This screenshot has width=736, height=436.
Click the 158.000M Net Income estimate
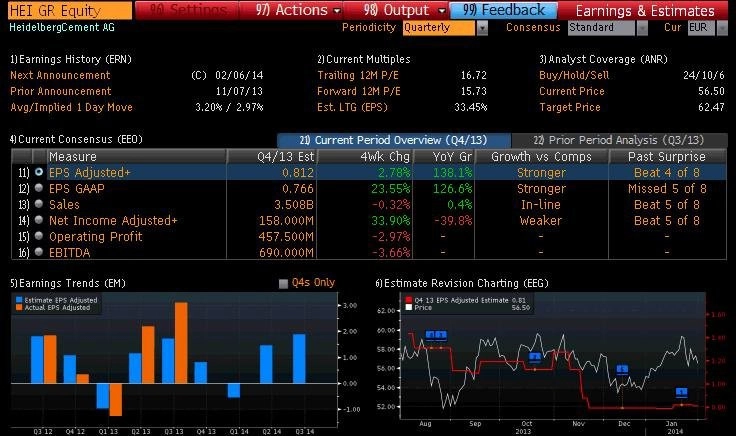pos(286,221)
